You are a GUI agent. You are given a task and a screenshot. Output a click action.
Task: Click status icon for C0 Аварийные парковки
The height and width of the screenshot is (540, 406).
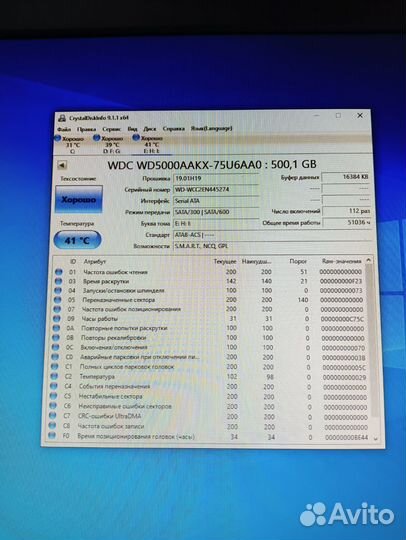pos(55,357)
